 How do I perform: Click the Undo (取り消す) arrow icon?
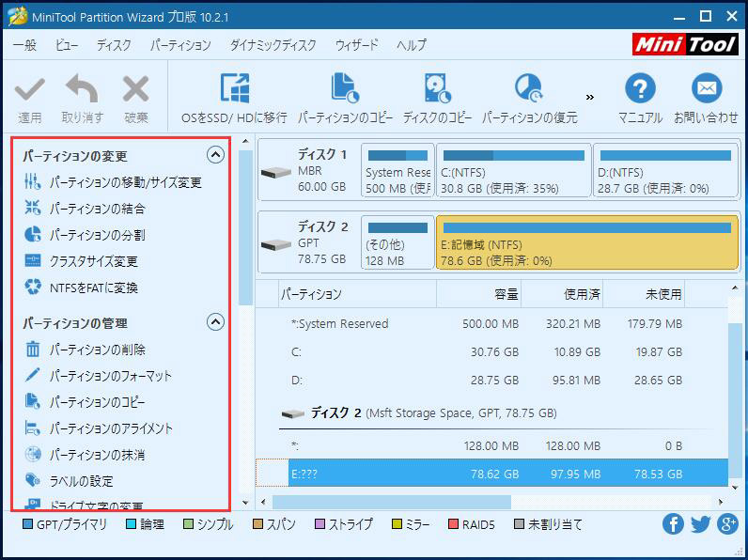[82, 88]
